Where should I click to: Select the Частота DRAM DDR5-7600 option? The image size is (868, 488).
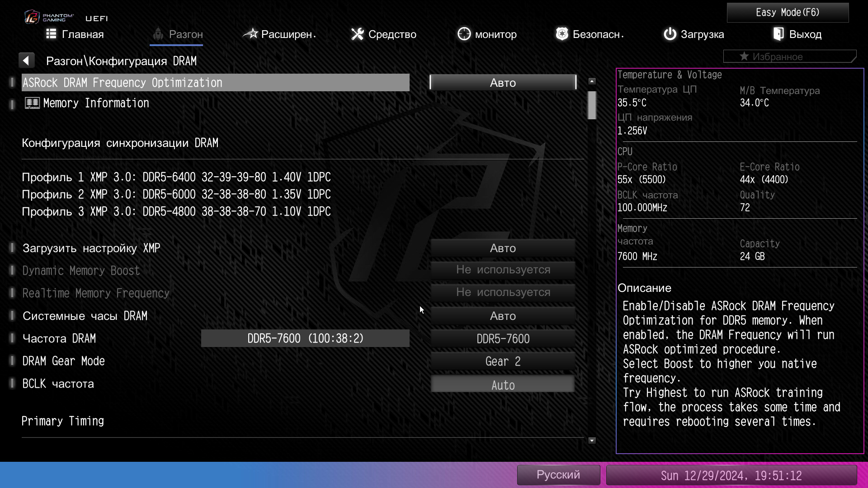[503, 338]
